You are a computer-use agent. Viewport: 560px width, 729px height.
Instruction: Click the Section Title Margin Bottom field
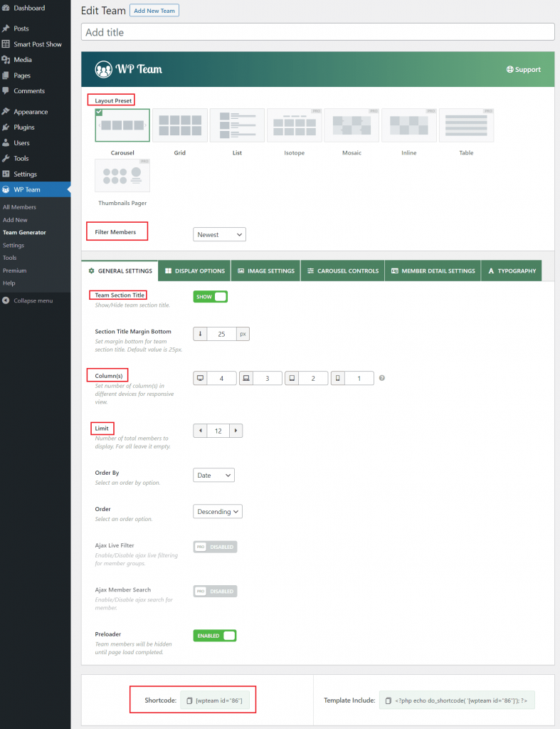pyautogui.click(x=222, y=334)
